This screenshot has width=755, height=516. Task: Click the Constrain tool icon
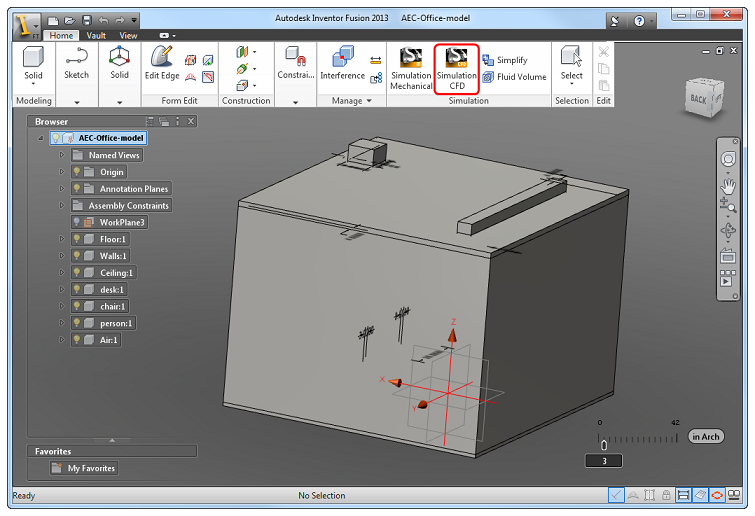(296, 56)
